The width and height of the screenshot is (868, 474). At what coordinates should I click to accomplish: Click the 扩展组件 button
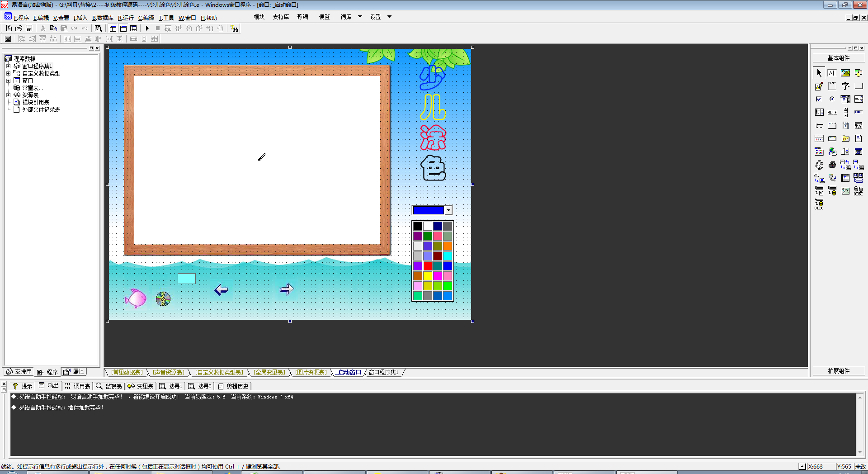(839, 371)
